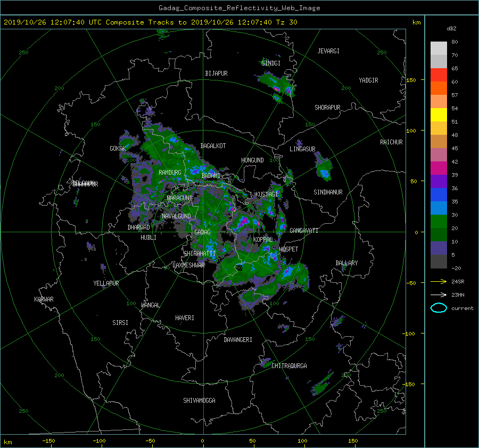Select the top light-grey 70 dBZ swatch
Screen dimensions: 479x448
[439, 48]
